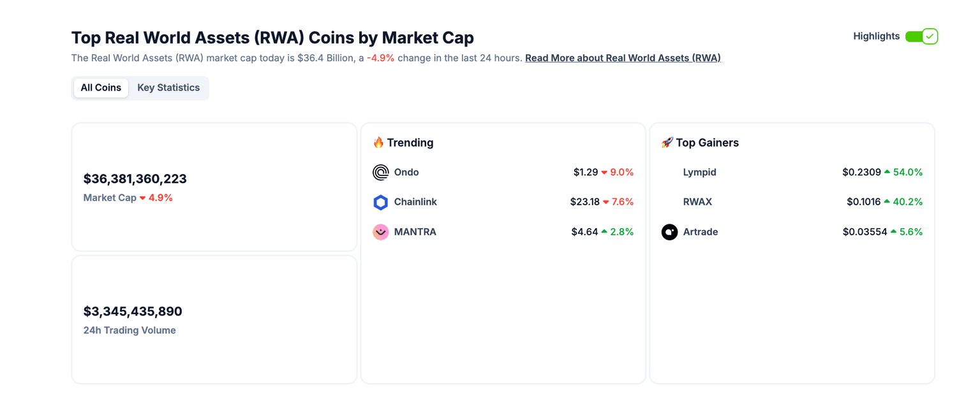The image size is (980, 399).
Task: Click the rocket icon beside Top Gainers
Action: [667, 143]
